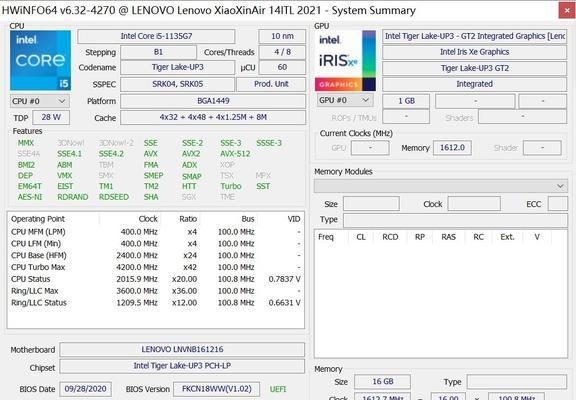Click the AES-NI feature label
The width and height of the screenshot is (576, 400).
30,197
